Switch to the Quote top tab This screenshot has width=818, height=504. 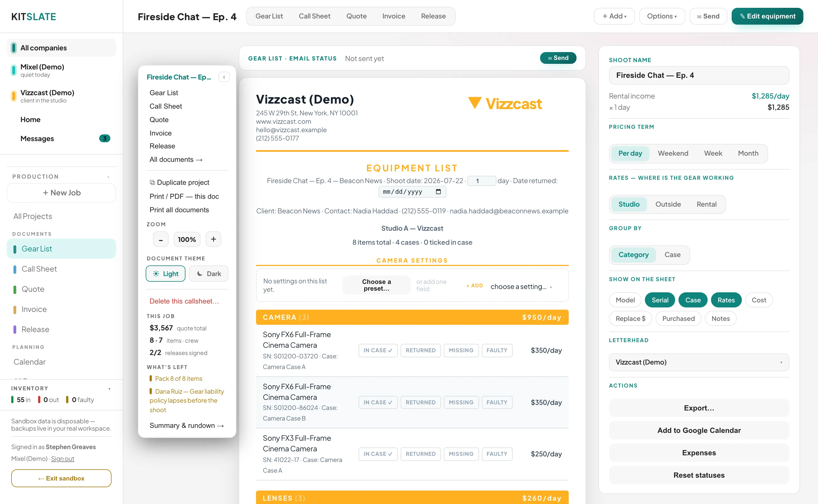pyautogui.click(x=356, y=16)
